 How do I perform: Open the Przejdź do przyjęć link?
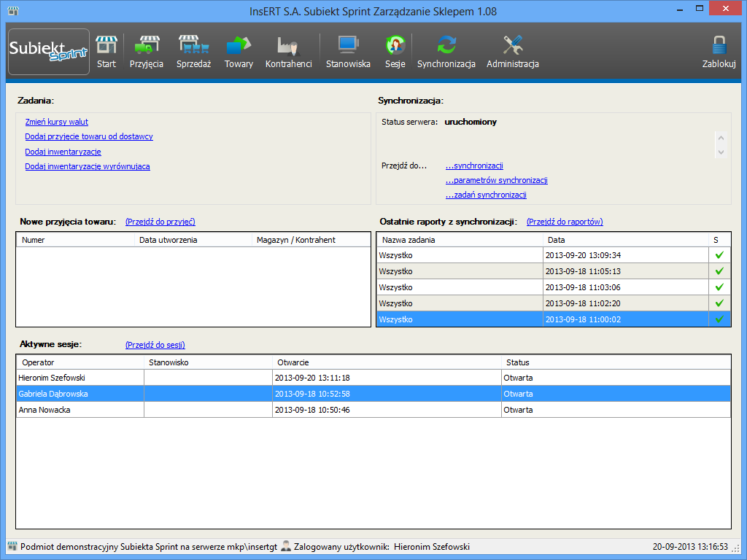tap(160, 222)
